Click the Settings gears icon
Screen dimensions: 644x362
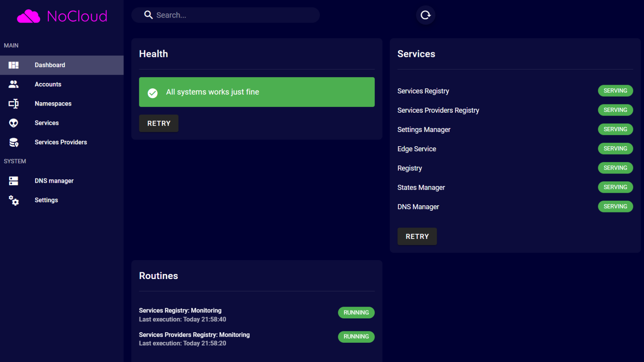point(14,200)
